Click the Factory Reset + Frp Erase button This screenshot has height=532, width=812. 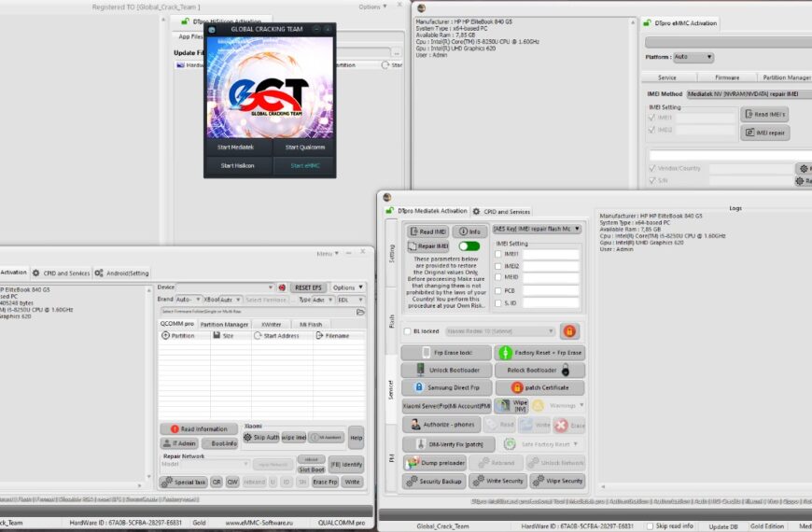coord(539,353)
